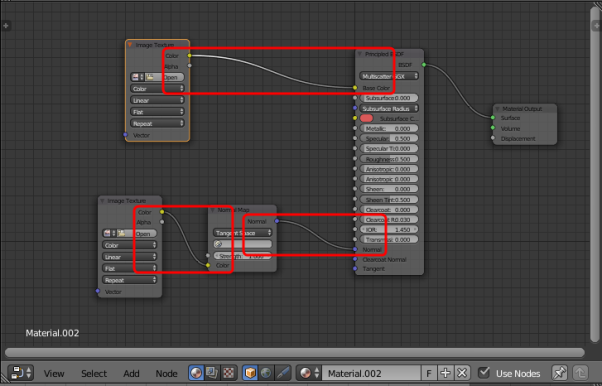Click the vertical scrollbar of the node editor

[x=595, y=175]
